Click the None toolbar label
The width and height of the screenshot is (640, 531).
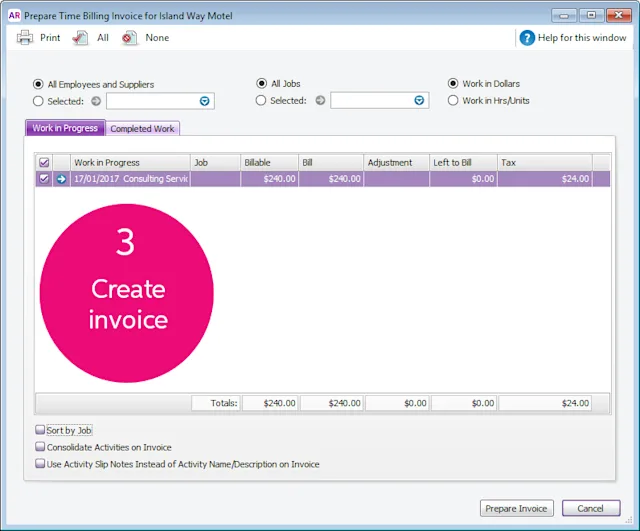157,38
